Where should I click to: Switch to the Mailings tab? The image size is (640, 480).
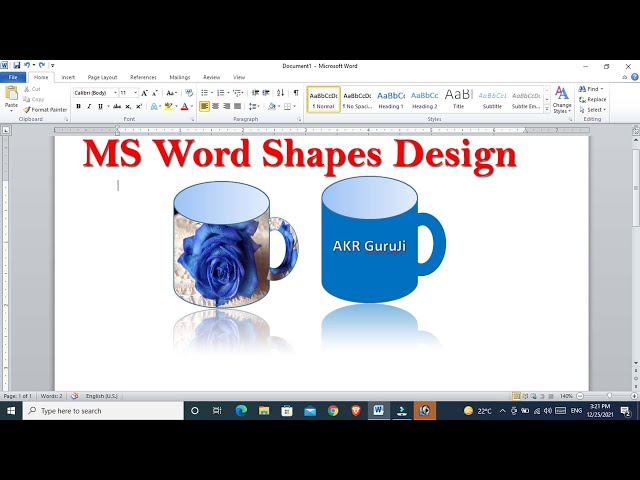point(180,77)
